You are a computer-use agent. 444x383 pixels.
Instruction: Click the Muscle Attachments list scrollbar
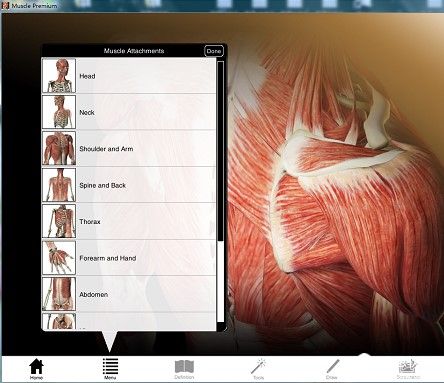pyautogui.click(x=220, y=192)
